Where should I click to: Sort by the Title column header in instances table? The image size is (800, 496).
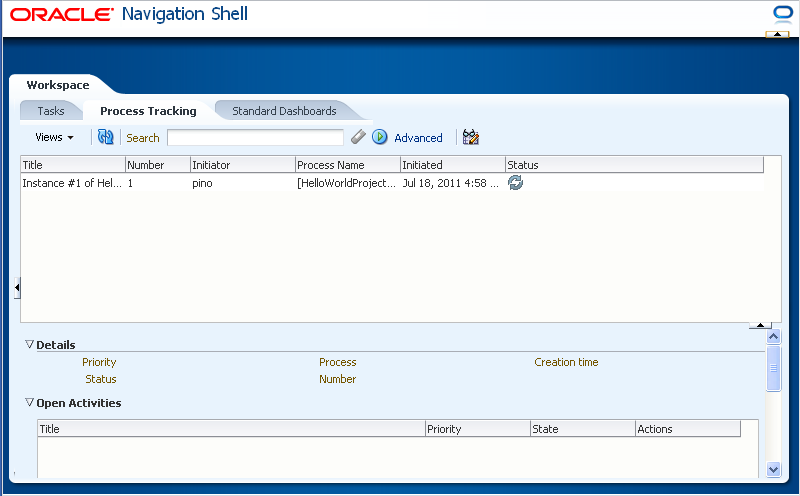click(73, 165)
